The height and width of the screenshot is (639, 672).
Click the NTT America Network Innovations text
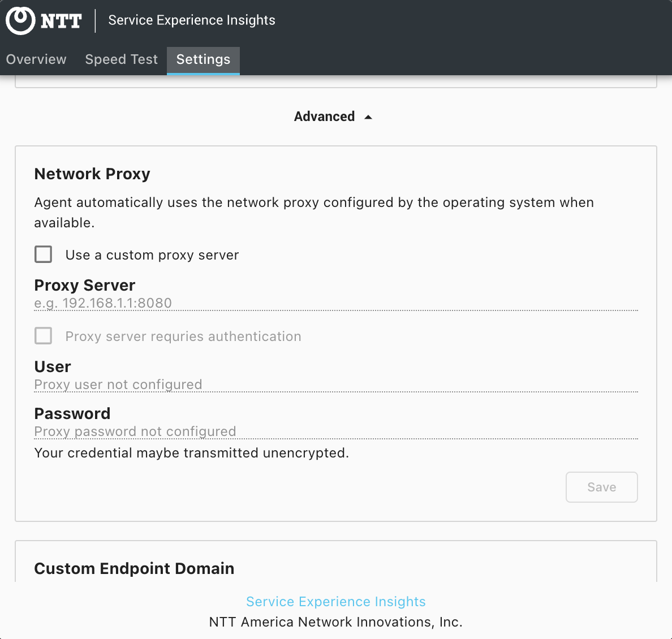[x=335, y=622]
